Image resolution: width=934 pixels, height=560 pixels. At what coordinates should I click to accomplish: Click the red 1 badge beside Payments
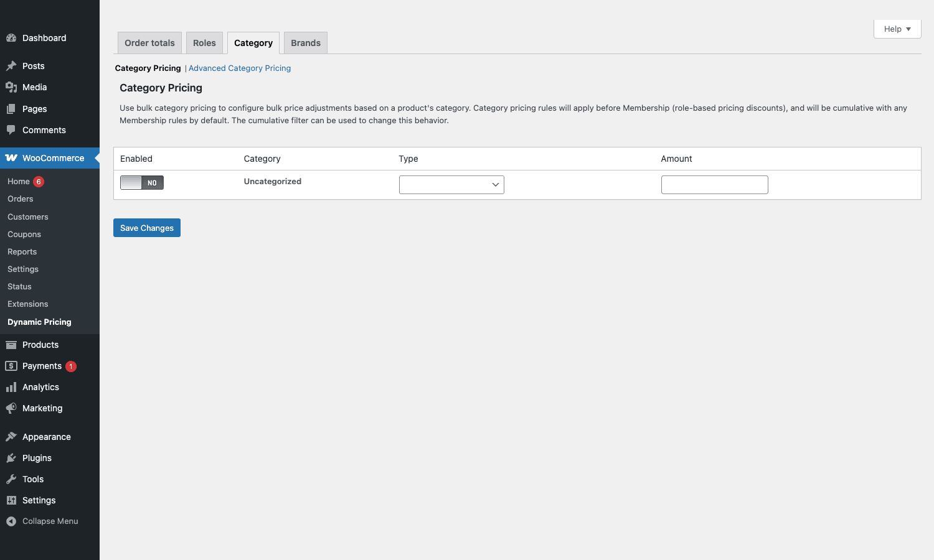click(x=71, y=366)
